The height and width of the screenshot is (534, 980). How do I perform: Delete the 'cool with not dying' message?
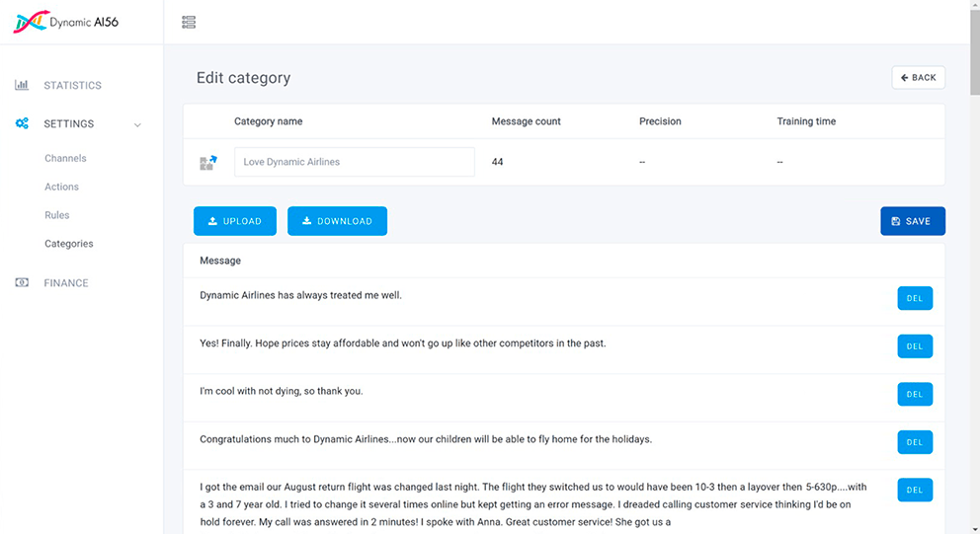tap(915, 395)
